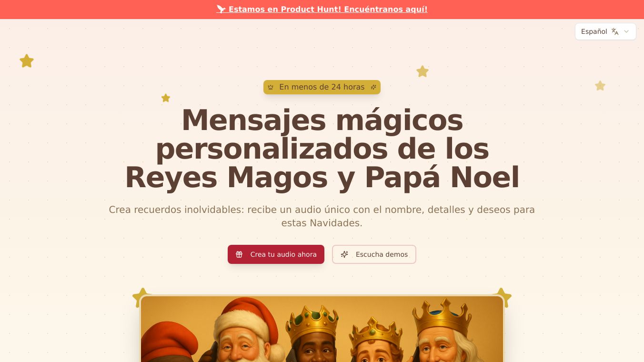644x362 pixels.
Task: Click the pale star near the right edge
Action: click(x=600, y=86)
